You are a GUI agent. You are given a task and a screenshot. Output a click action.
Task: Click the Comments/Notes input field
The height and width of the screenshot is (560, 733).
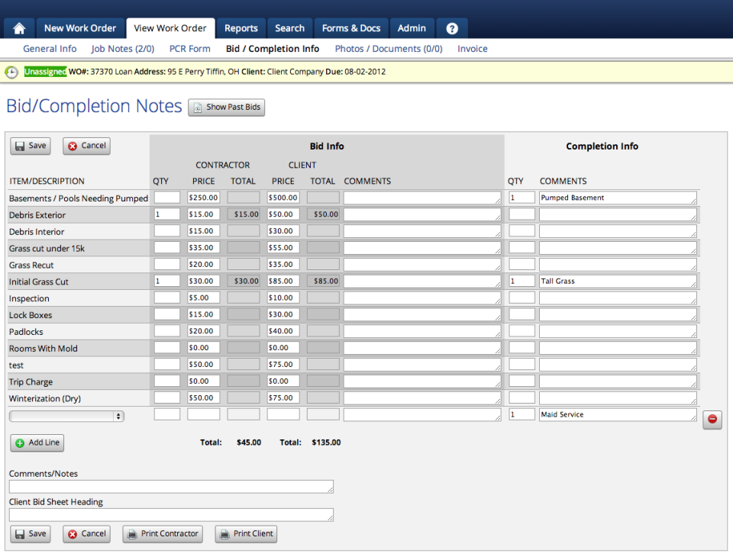[x=171, y=486]
